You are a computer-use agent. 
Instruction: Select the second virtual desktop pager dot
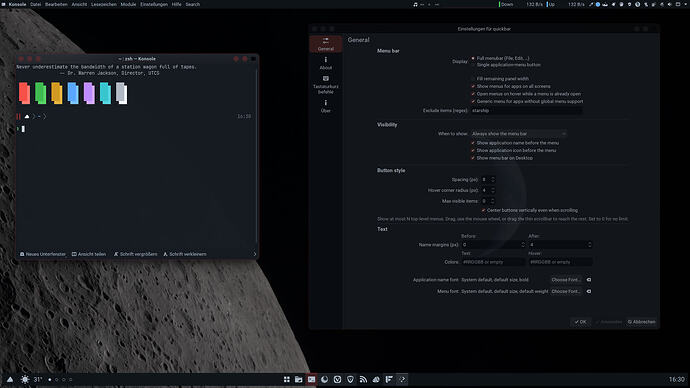click(57, 379)
